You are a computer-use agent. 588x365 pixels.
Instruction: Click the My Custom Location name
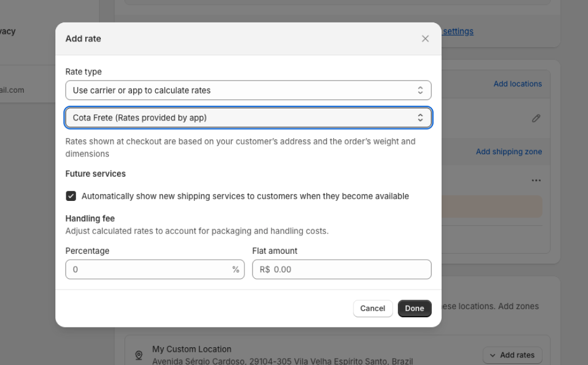[x=191, y=349]
